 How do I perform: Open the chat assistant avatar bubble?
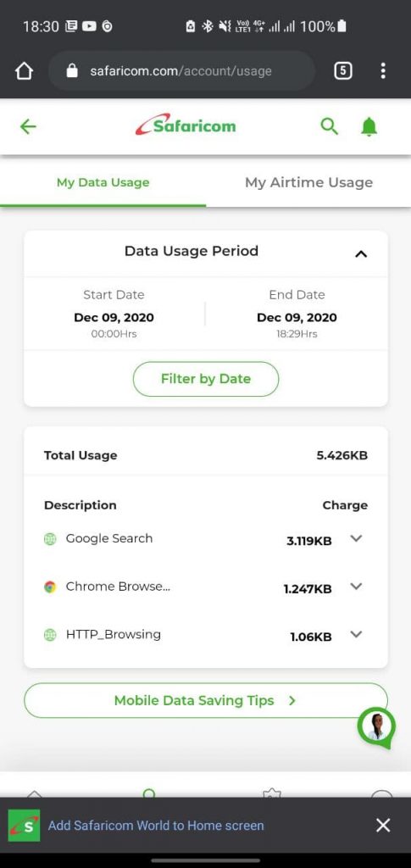pyautogui.click(x=376, y=726)
